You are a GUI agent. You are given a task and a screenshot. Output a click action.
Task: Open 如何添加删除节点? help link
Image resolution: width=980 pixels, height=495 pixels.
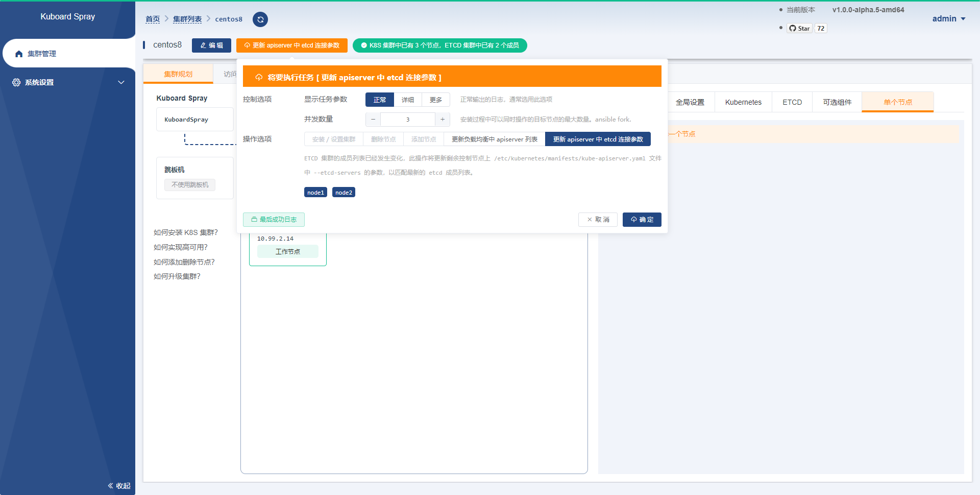coord(184,262)
